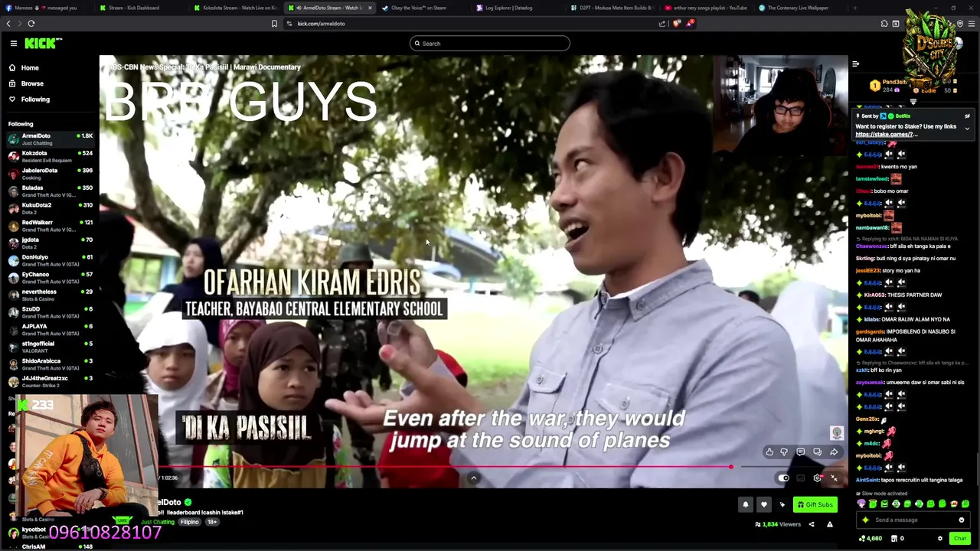
Task: Click the share arrow icon on video
Action: [x=834, y=452]
